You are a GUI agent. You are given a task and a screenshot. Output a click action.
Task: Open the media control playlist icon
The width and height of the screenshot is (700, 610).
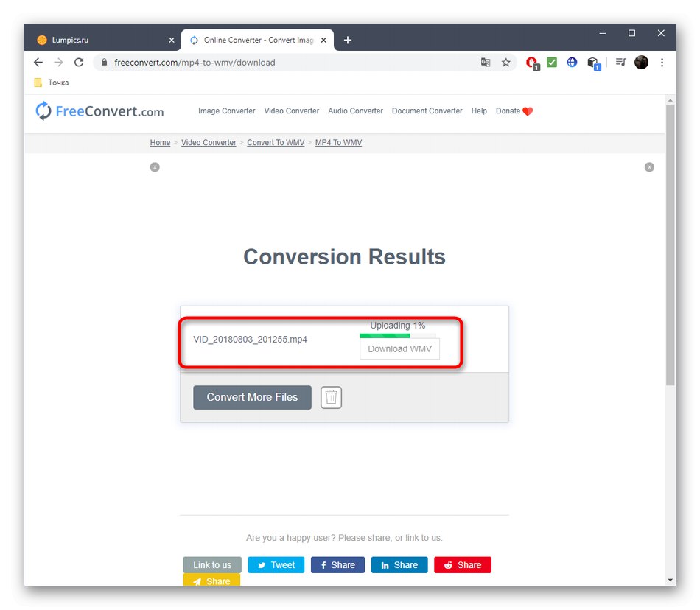pyautogui.click(x=620, y=63)
